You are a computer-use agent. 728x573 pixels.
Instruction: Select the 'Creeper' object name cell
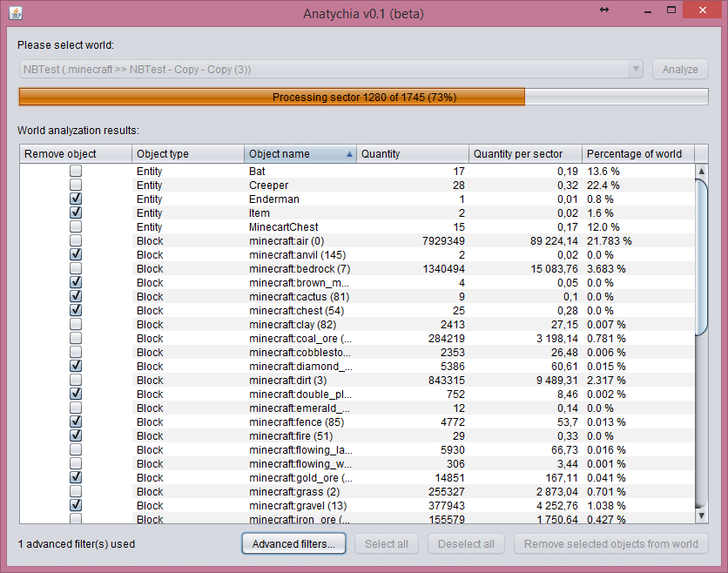300,185
